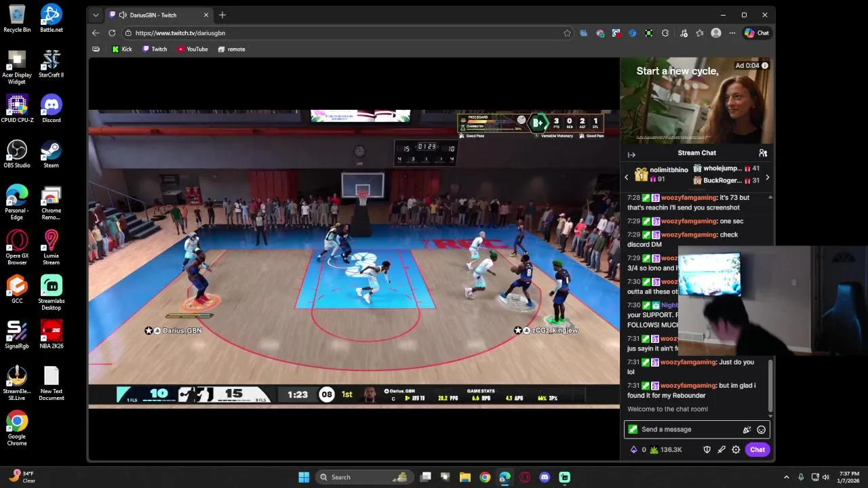Open the Kick bookmark
The width and height of the screenshot is (868, 488).
pos(122,49)
